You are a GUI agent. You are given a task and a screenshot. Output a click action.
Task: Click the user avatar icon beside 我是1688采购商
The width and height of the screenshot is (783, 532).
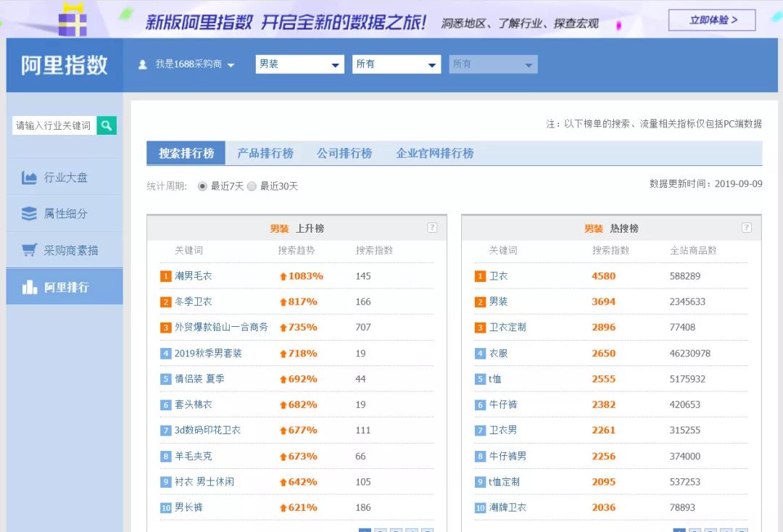click(143, 65)
